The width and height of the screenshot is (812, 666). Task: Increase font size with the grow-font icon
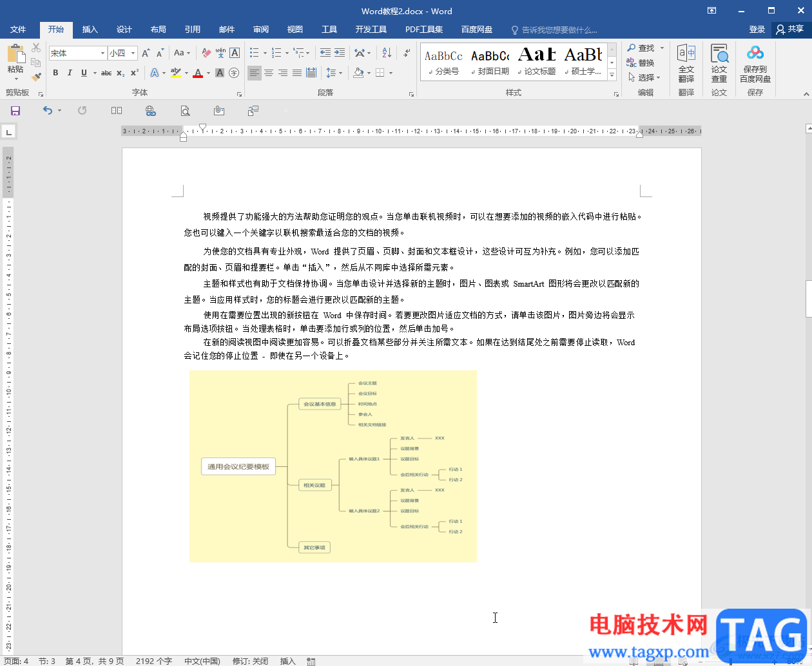coord(146,53)
